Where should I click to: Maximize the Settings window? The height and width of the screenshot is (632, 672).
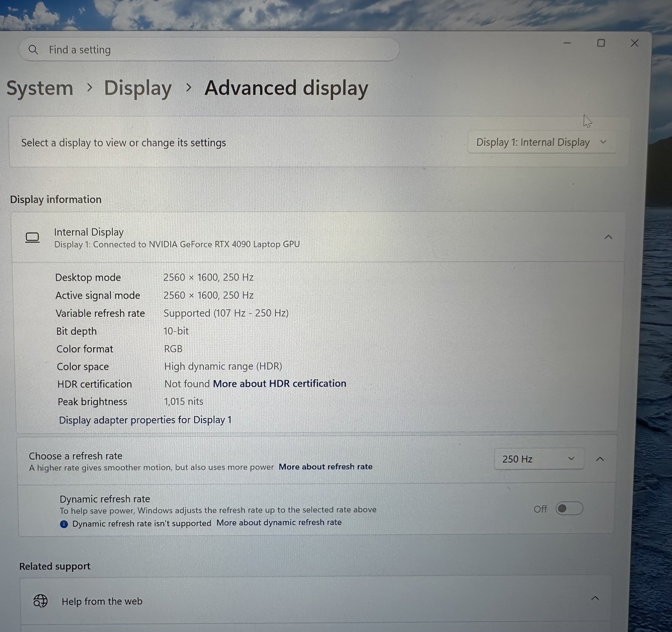(601, 43)
